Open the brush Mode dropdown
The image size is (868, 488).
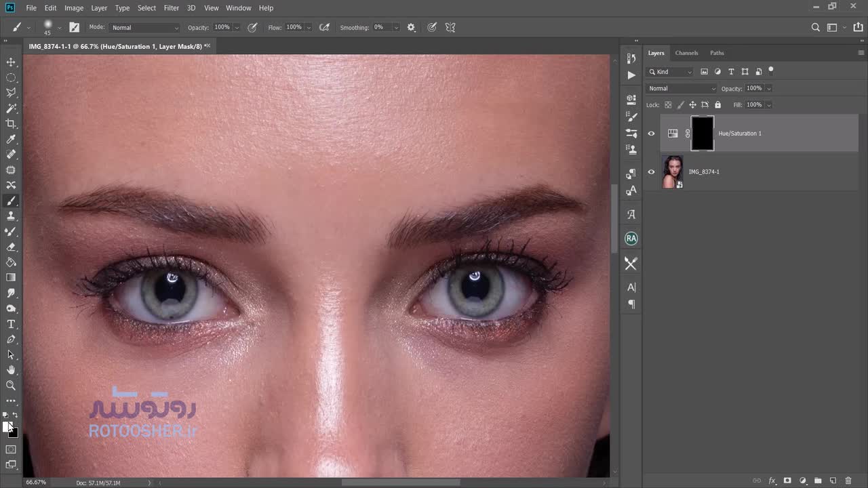(144, 28)
